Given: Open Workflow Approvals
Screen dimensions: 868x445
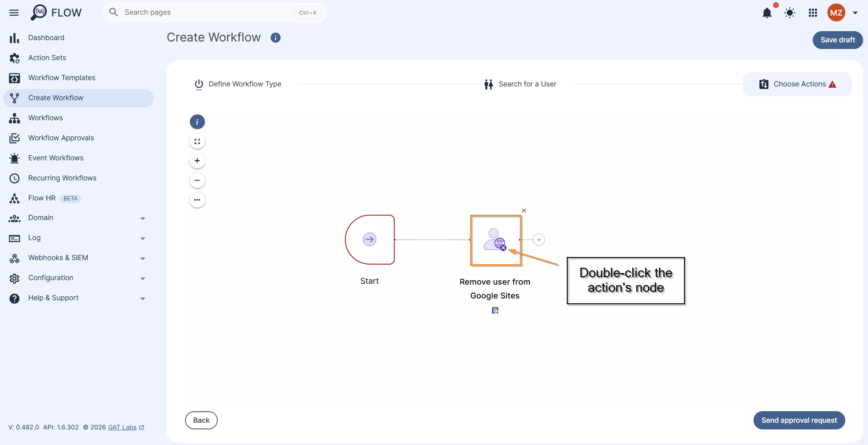Looking at the screenshot, I should tap(78, 138).
